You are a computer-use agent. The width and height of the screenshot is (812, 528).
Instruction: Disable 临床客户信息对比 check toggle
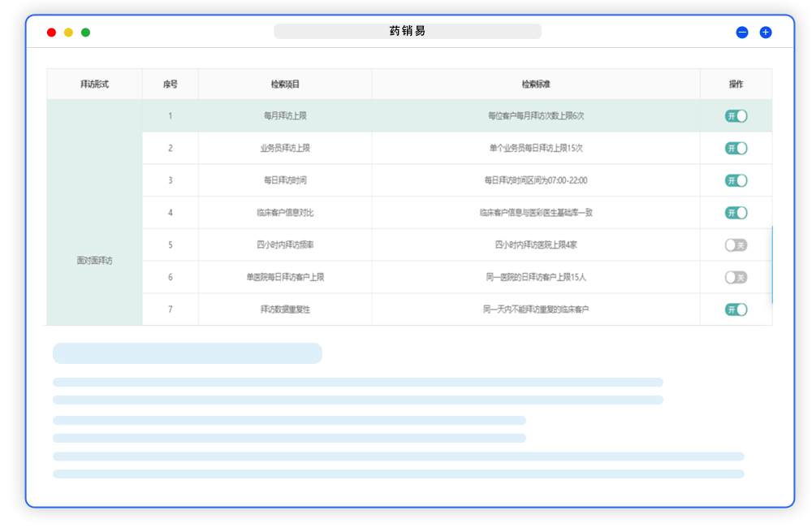(x=736, y=213)
